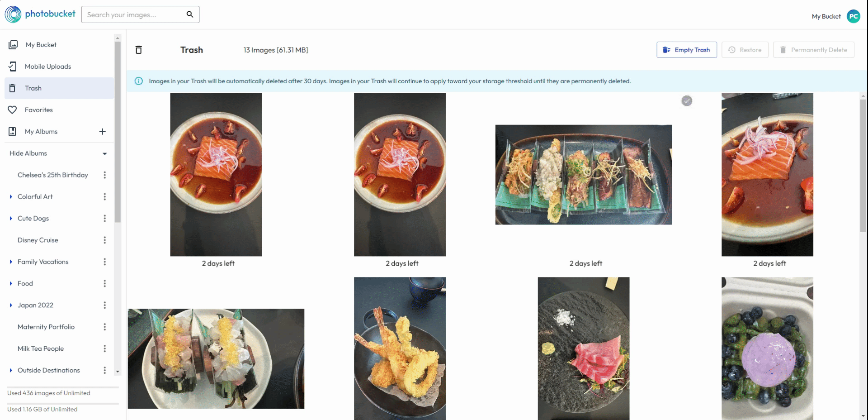The image size is (868, 420).
Task: Select the sushi platter image checkmark
Action: (x=687, y=101)
